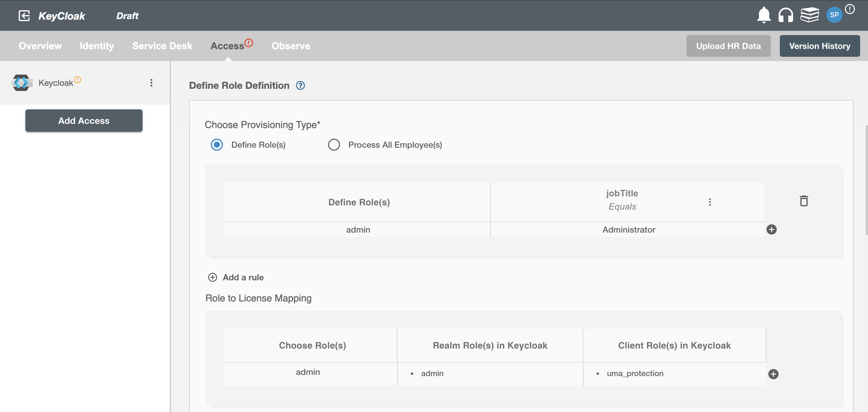The height and width of the screenshot is (412, 868).
Task: Click the Add Access button
Action: click(x=84, y=120)
